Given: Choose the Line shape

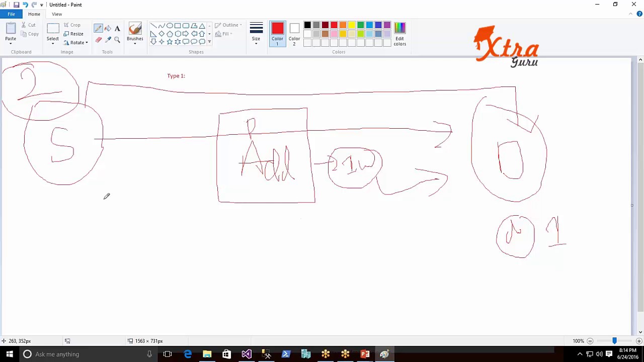Looking at the screenshot, I should coord(153,26).
